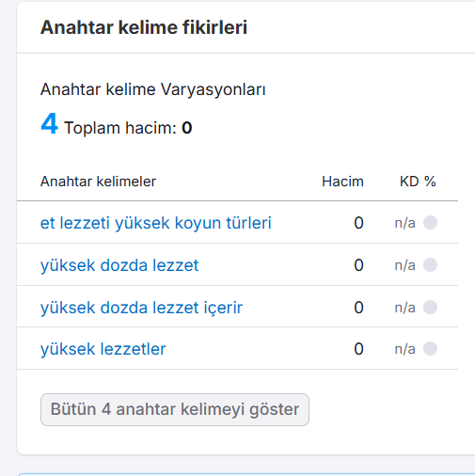Click the gray KD indicator for 'et lezzeti yüksek koyun türleri'

[x=430, y=223]
